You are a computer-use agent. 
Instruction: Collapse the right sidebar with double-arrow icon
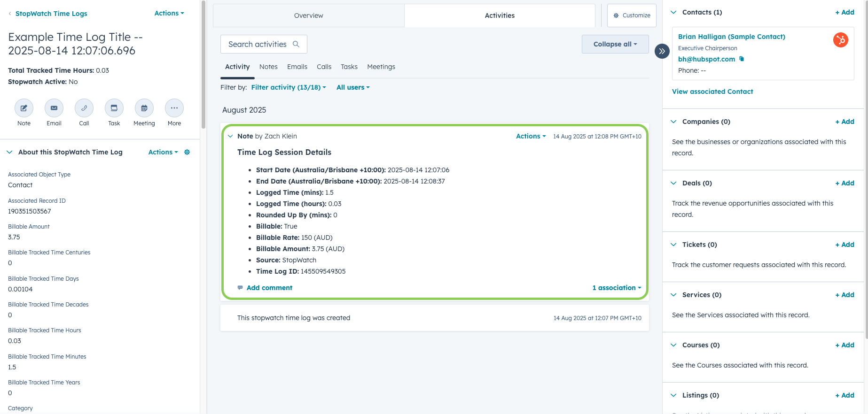pos(662,51)
